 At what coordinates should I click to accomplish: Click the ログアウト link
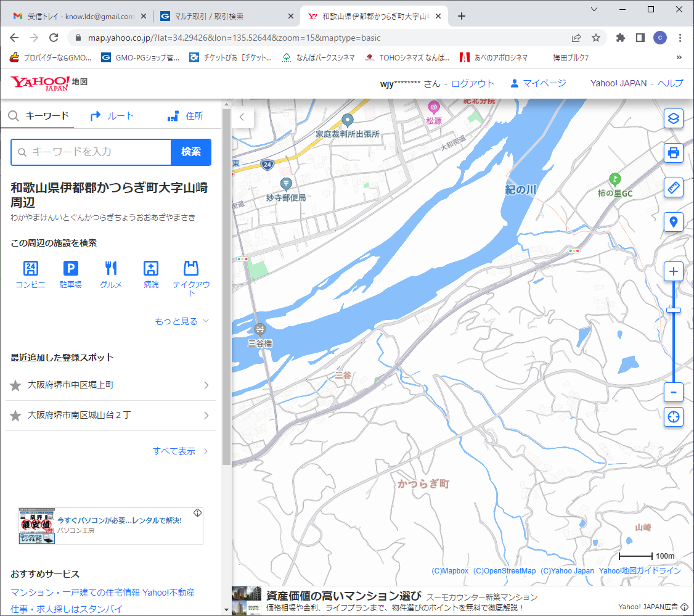tap(473, 83)
